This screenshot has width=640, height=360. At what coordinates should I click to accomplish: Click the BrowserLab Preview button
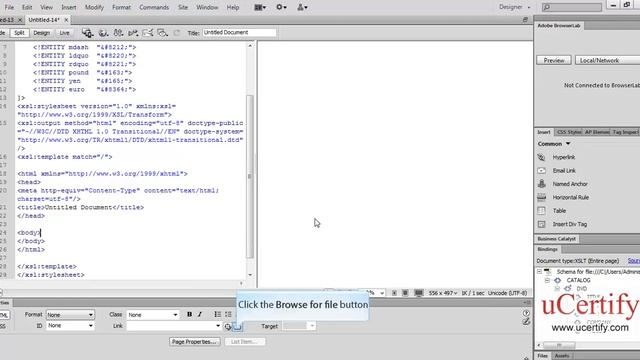[553, 60]
